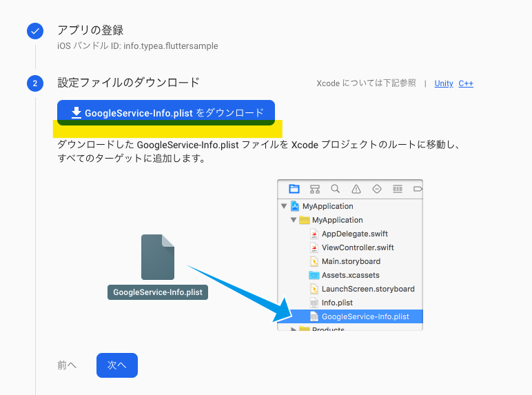
Task: Click the 設定ファイルのダウンロード step heading
Action: [x=128, y=83]
